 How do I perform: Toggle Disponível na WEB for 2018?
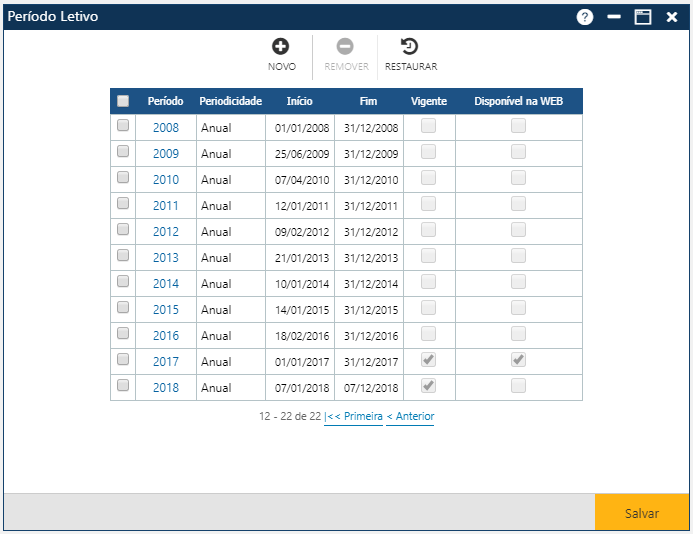tap(518, 386)
